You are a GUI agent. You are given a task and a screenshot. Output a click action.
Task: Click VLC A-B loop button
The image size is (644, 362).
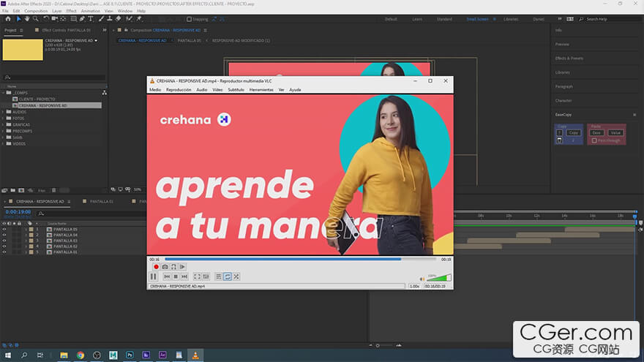click(x=173, y=267)
